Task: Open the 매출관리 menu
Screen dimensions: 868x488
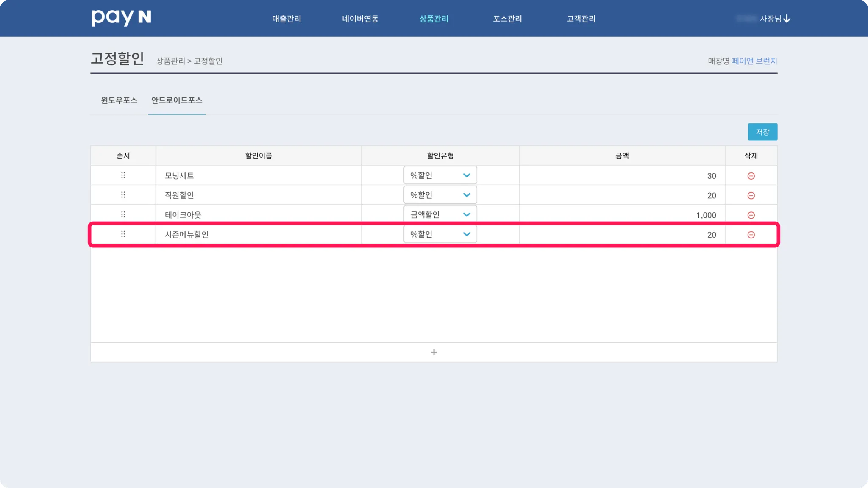Action: [x=287, y=19]
